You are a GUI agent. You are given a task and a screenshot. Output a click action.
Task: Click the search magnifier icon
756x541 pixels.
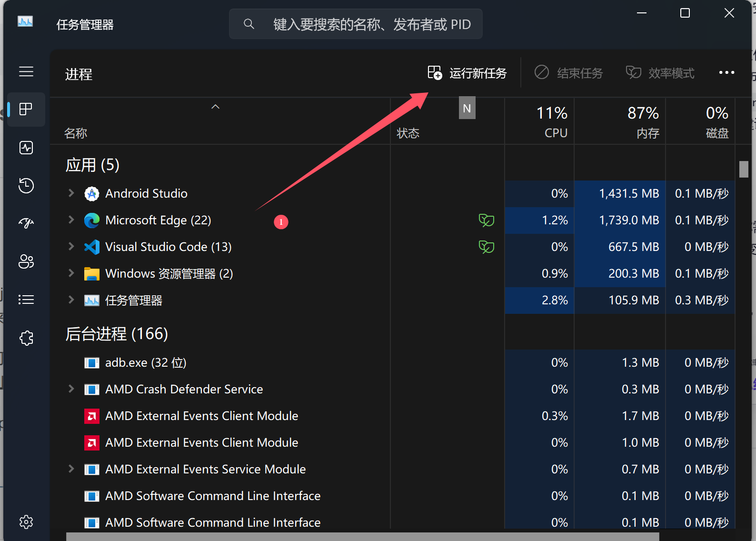point(249,24)
